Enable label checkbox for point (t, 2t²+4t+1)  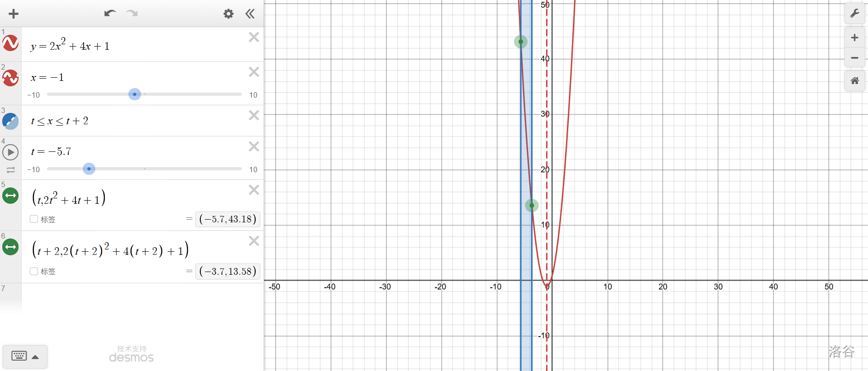(34, 219)
